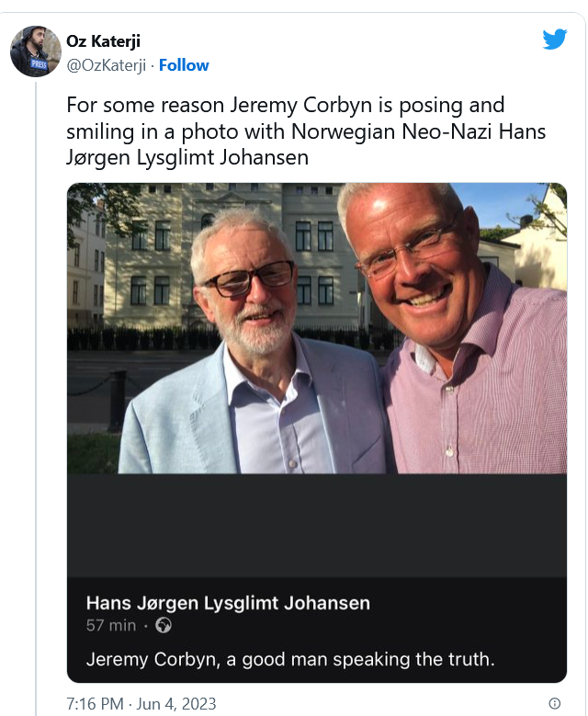Open the bold Hans Jørgen Lysglimt Johansen post name

[x=228, y=603]
